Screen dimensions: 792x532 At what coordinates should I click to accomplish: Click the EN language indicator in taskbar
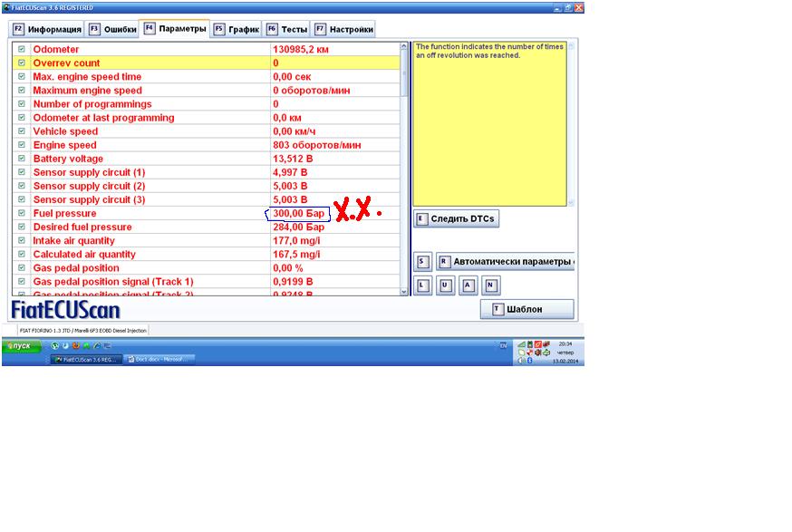pos(503,346)
